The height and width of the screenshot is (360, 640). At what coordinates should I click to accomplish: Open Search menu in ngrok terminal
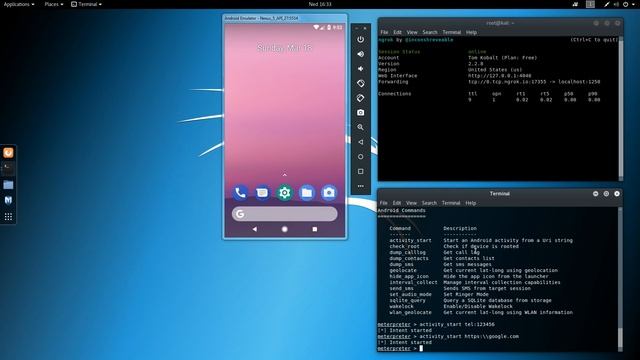pyautogui.click(x=429, y=32)
